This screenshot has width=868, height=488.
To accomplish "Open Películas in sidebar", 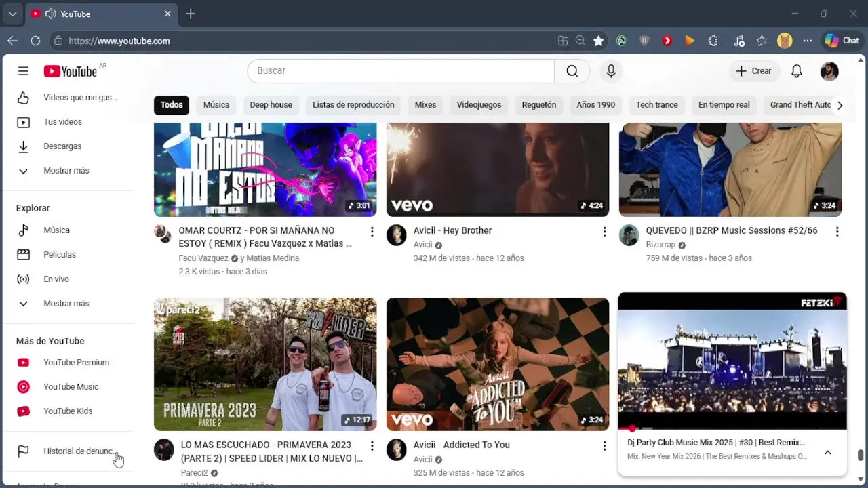I will [x=68, y=255].
